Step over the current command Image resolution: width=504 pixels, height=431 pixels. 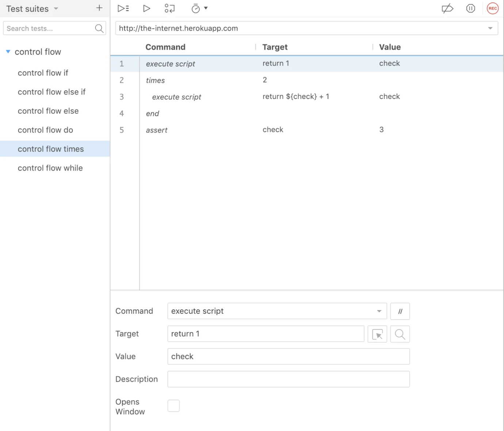(x=169, y=8)
